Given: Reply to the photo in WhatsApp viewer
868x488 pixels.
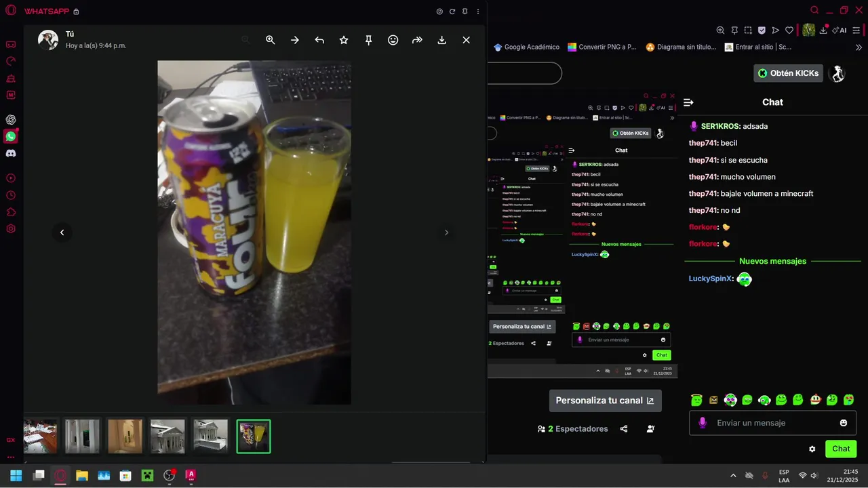Looking at the screenshot, I should click(x=319, y=40).
